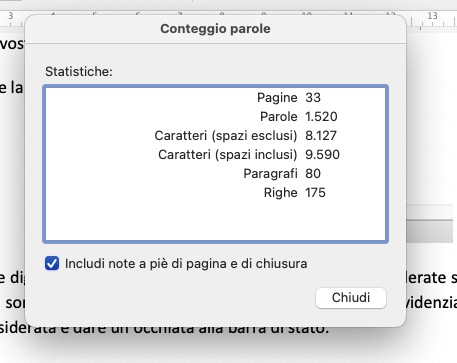
Task: Click ruler mark 3 in document window
Action: [x=11, y=16]
